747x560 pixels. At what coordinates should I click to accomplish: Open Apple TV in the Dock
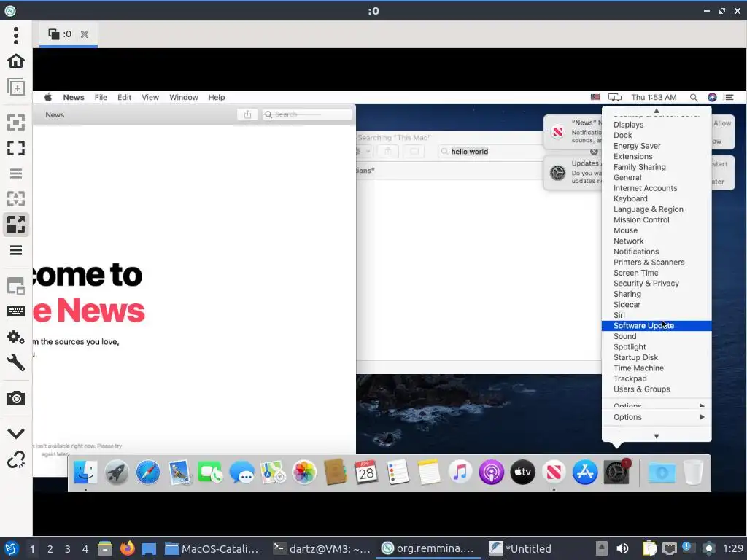click(522, 472)
